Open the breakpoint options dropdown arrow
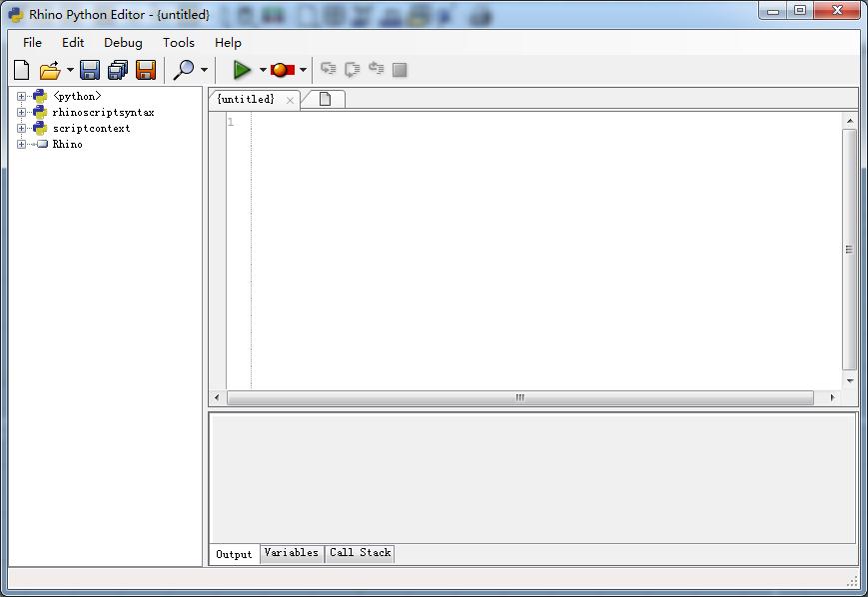Screen dimensions: 868x597 click(303, 70)
